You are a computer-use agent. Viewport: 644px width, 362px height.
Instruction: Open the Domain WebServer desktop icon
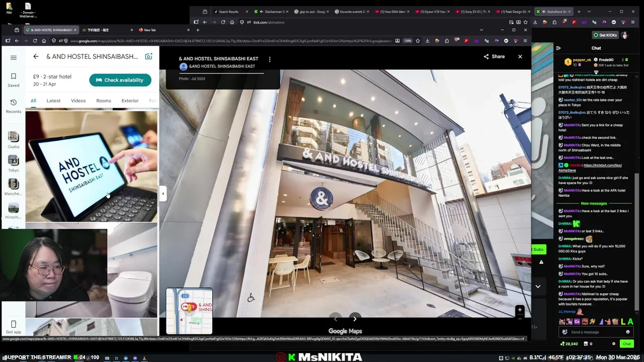(28, 10)
